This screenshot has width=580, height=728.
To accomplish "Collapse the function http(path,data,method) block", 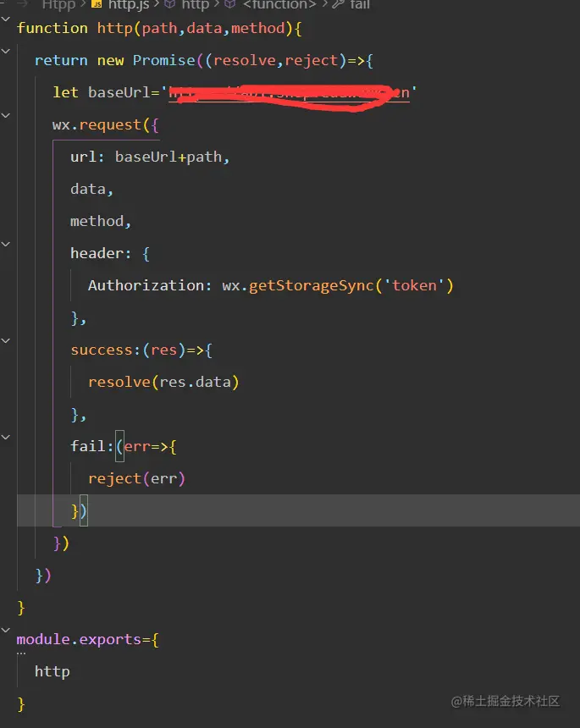I will pyautogui.click(x=6, y=19).
